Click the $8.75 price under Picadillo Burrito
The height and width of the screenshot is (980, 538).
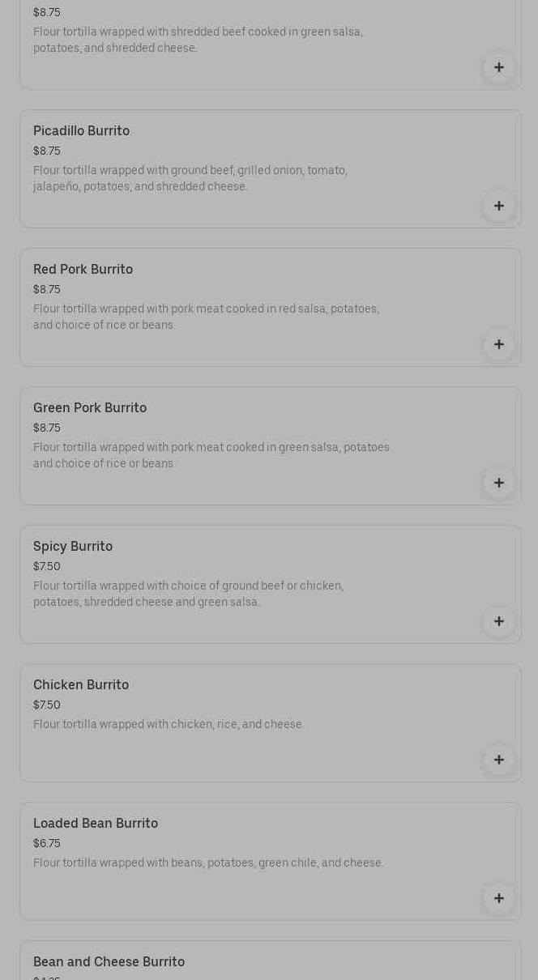(x=47, y=151)
